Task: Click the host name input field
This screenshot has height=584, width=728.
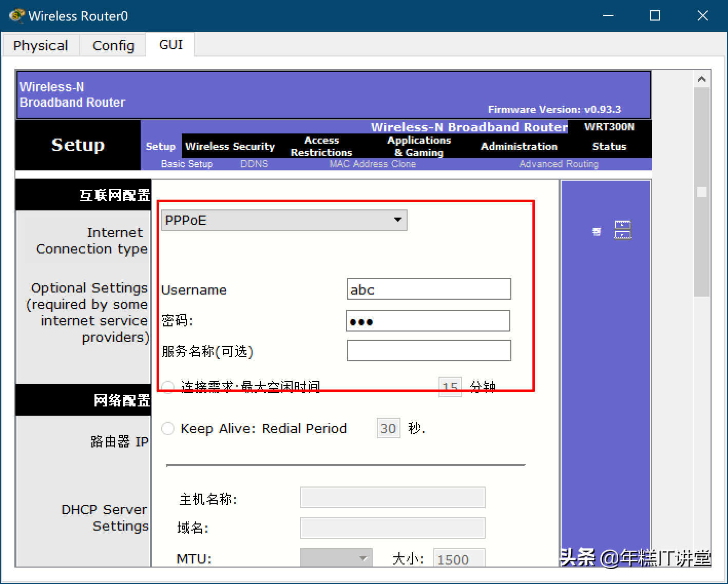Action: coord(393,497)
